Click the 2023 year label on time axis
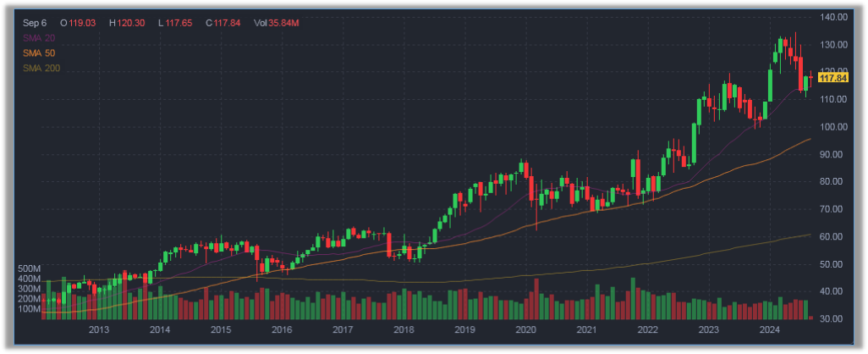Viewport: 868px width, 354px height. pyautogui.click(x=708, y=331)
